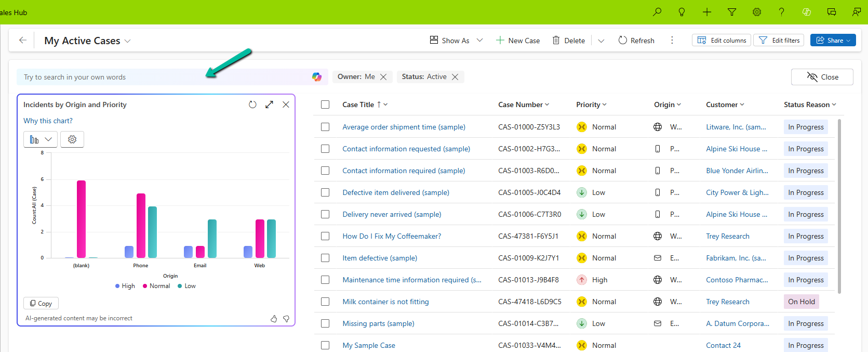Toggle the Normal legend color swatch

(145, 286)
